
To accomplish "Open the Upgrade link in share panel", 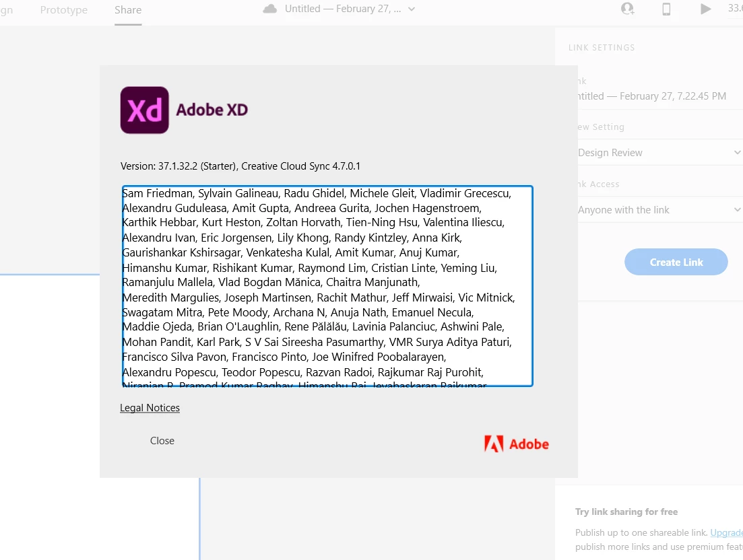I will tap(726, 532).
